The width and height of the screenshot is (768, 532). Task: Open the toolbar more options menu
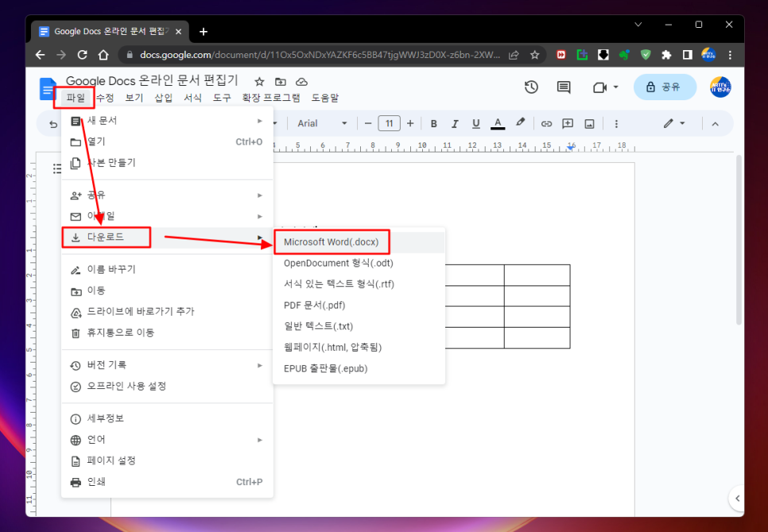tap(616, 124)
